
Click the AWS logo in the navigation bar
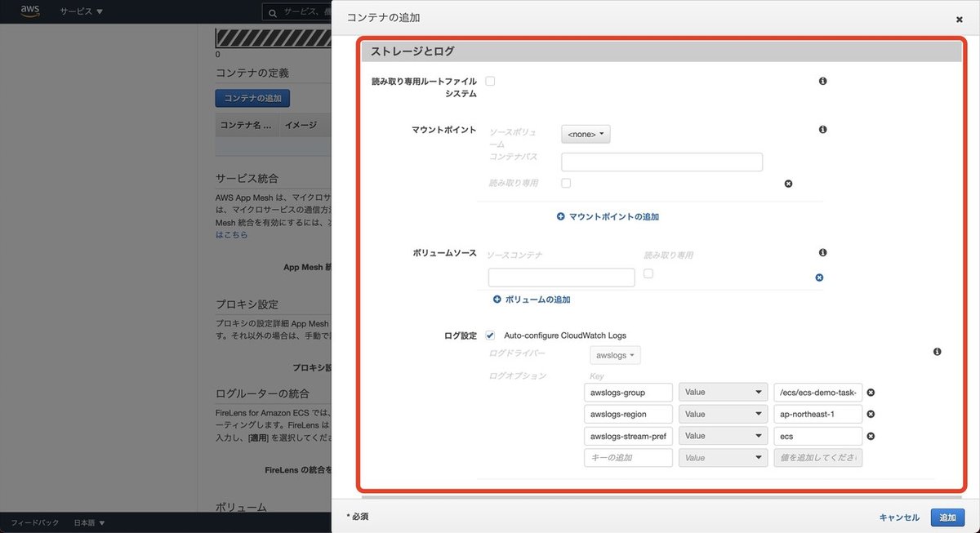tap(29, 11)
